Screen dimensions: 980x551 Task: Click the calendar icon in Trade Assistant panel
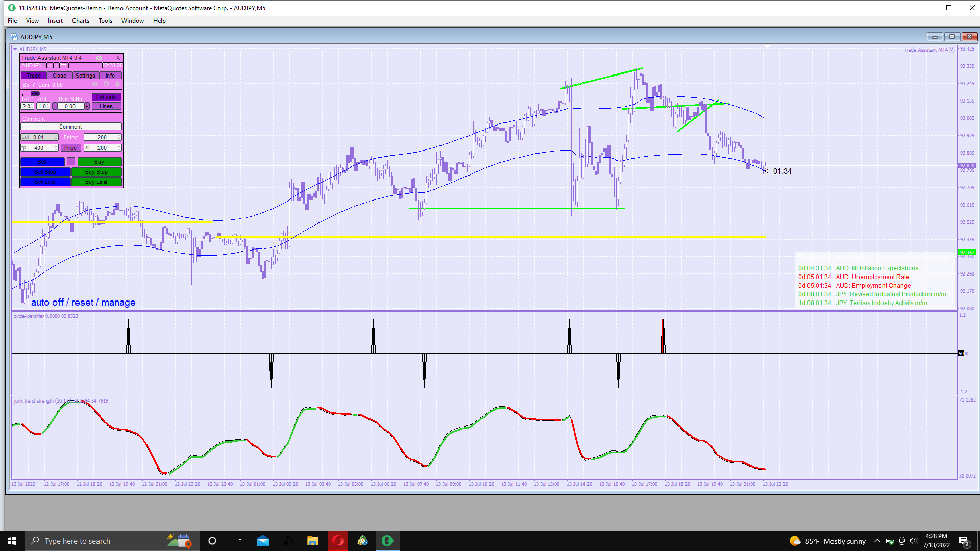[107, 84]
